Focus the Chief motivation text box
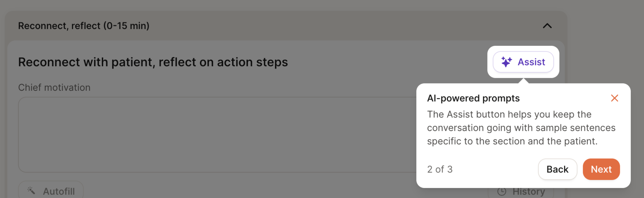Viewport: 644px width, 198px height. (x=215, y=135)
